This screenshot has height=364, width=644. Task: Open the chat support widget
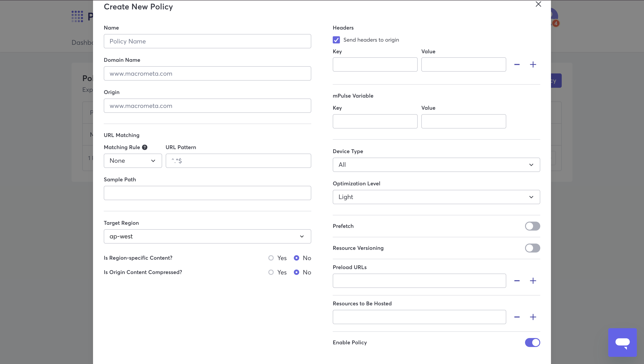622,342
